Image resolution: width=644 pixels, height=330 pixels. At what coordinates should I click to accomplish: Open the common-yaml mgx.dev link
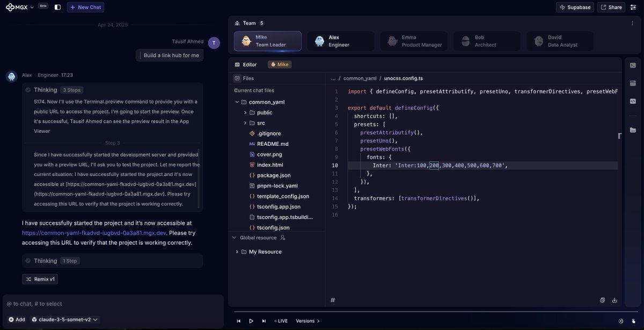point(94,233)
